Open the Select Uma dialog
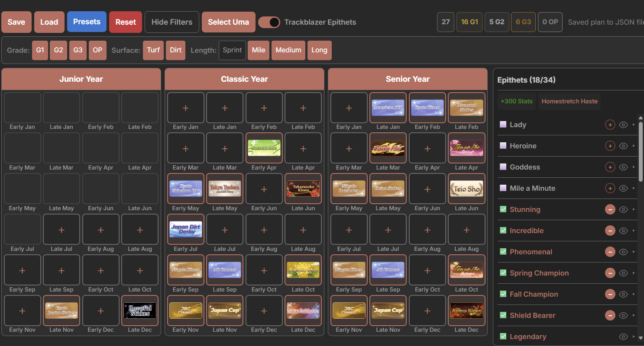644x346 pixels. pyautogui.click(x=229, y=22)
